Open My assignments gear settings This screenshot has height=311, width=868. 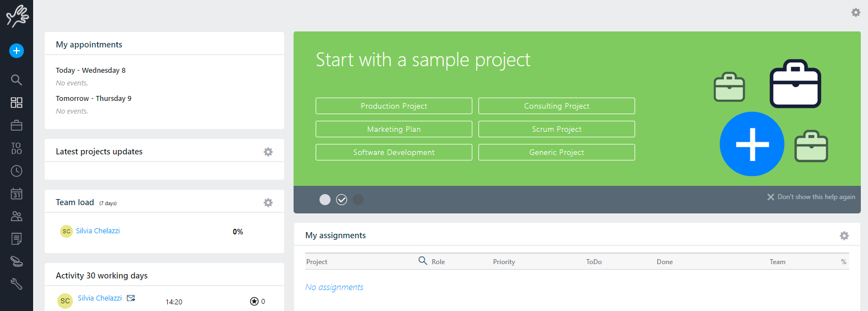pyautogui.click(x=844, y=235)
